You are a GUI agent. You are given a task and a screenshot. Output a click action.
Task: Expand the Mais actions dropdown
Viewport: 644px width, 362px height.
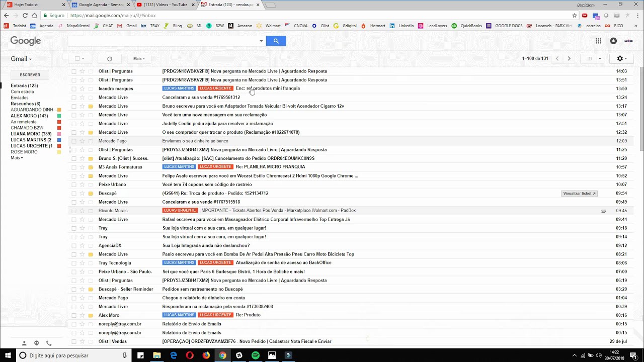point(139,59)
